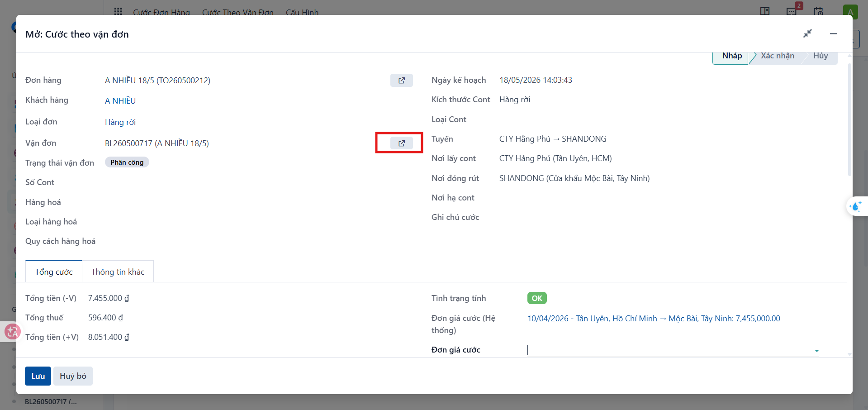This screenshot has height=410, width=868.
Task: Switch to the Tổng cước tab
Action: (54, 272)
